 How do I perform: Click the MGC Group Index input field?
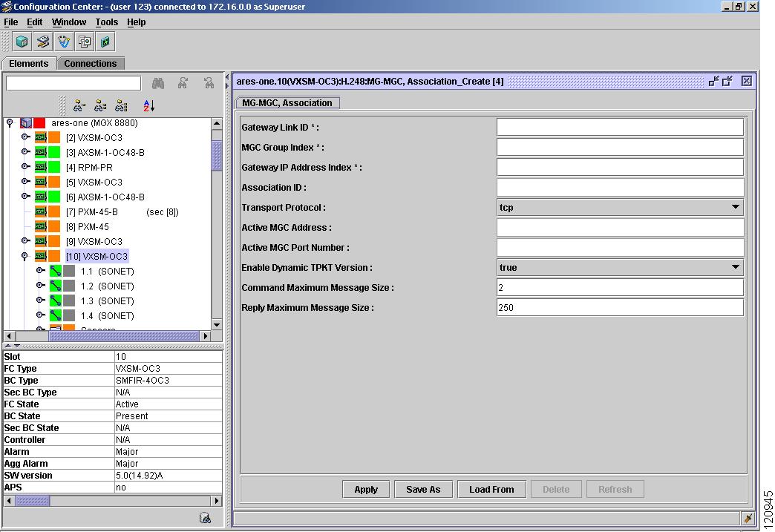pyautogui.click(x=620, y=147)
